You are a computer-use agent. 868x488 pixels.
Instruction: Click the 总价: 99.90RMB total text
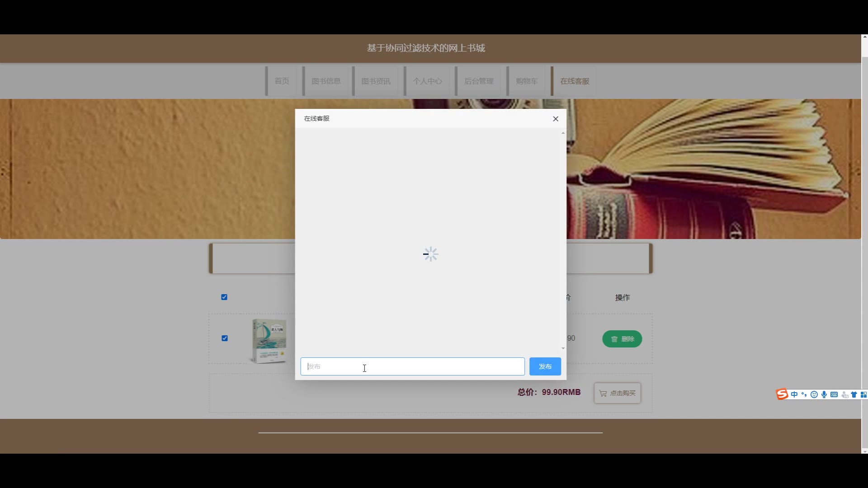[x=549, y=392]
